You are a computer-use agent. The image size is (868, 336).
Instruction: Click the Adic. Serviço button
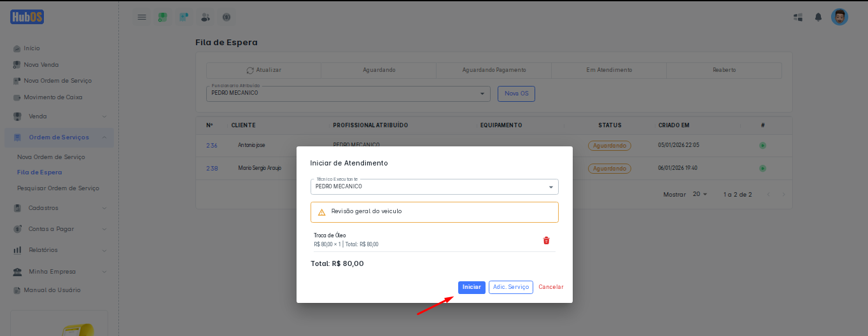pos(510,287)
